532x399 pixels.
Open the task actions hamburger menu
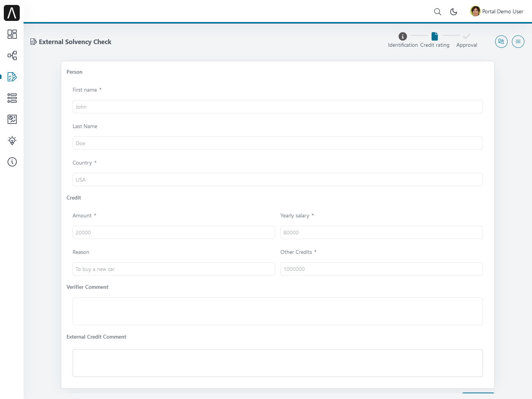pyautogui.click(x=518, y=41)
